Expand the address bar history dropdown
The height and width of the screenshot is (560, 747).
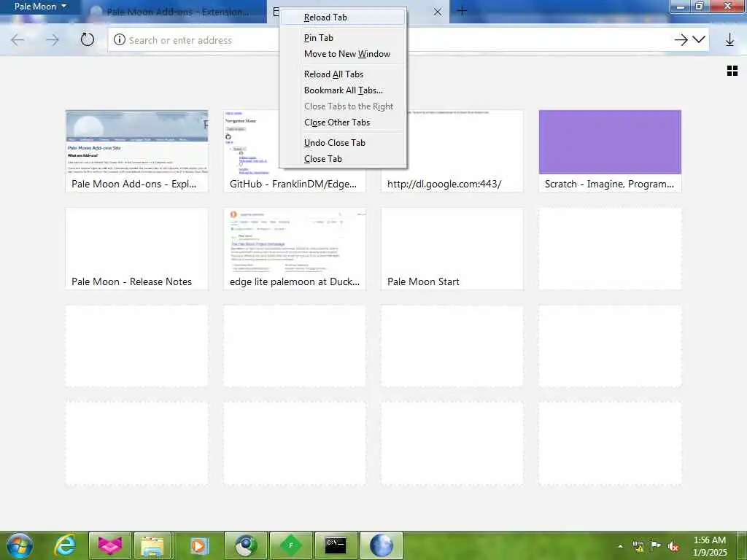coord(699,39)
